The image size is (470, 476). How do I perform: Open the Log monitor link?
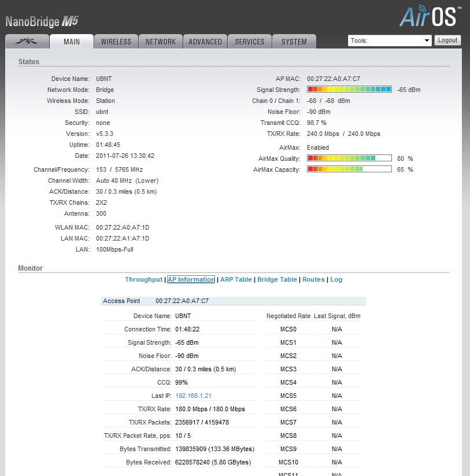[336, 279]
